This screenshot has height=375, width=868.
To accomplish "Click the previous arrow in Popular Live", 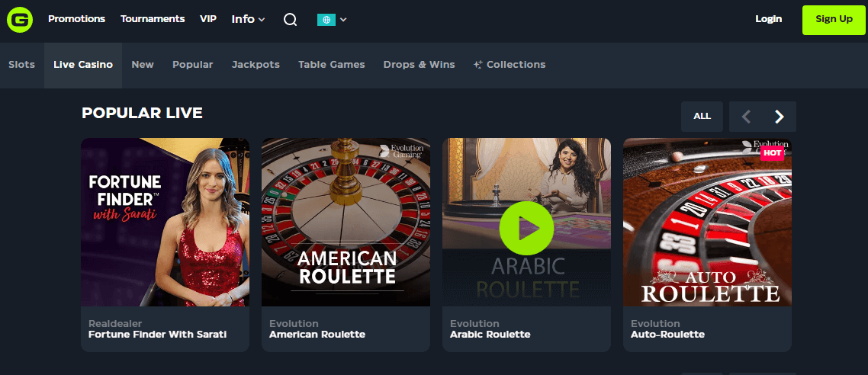I will 746,116.
